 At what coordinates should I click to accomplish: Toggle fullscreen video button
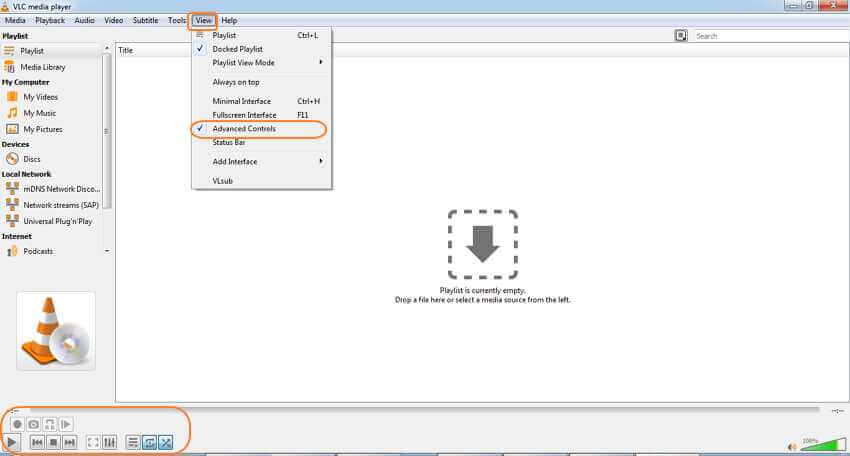tap(93, 442)
